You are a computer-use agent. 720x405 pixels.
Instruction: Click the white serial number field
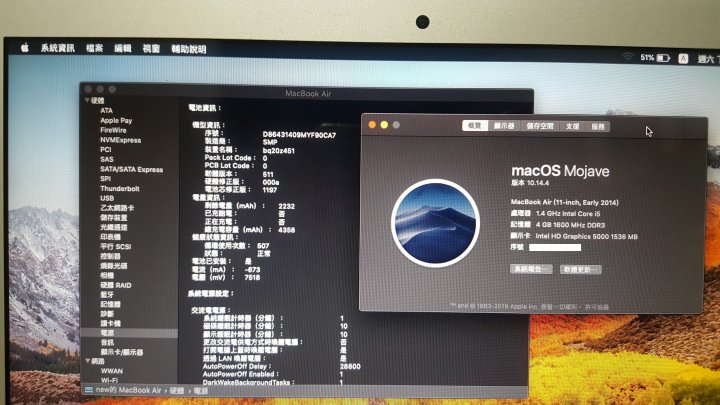555,248
